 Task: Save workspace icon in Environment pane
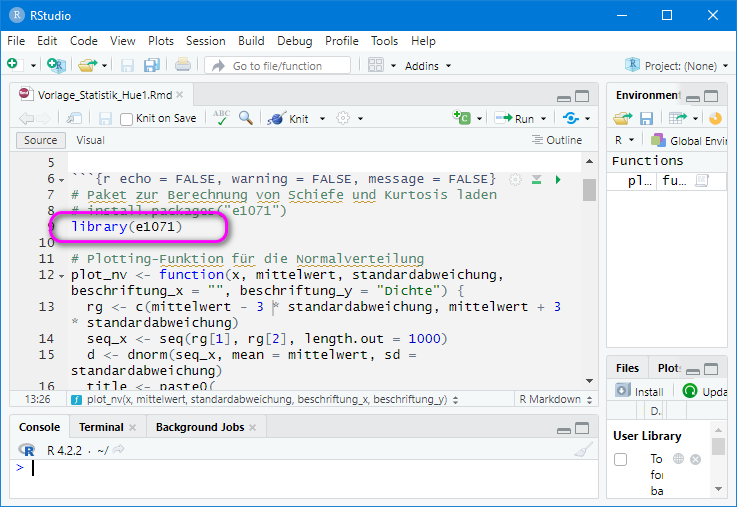647,118
